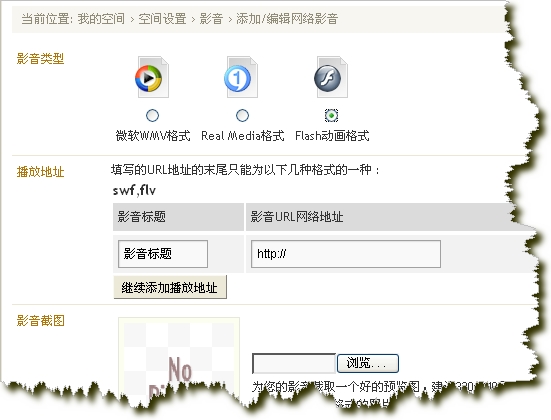
Task: Open 影音 breadcrumb link
Action: 211,19
